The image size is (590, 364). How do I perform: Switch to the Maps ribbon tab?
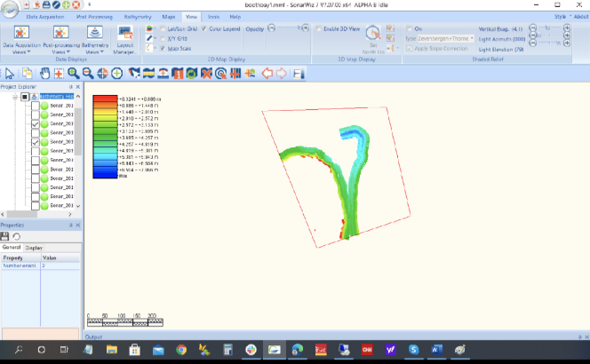point(169,17)
